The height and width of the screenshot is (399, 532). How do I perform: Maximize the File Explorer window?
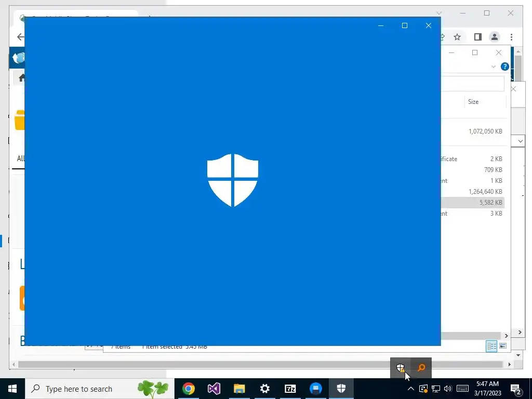coord(475,52)
